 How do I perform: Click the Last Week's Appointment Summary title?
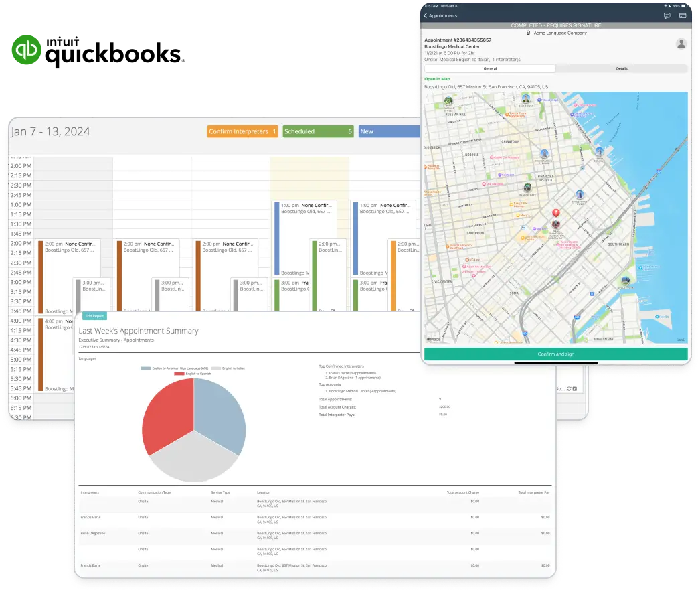139,331
